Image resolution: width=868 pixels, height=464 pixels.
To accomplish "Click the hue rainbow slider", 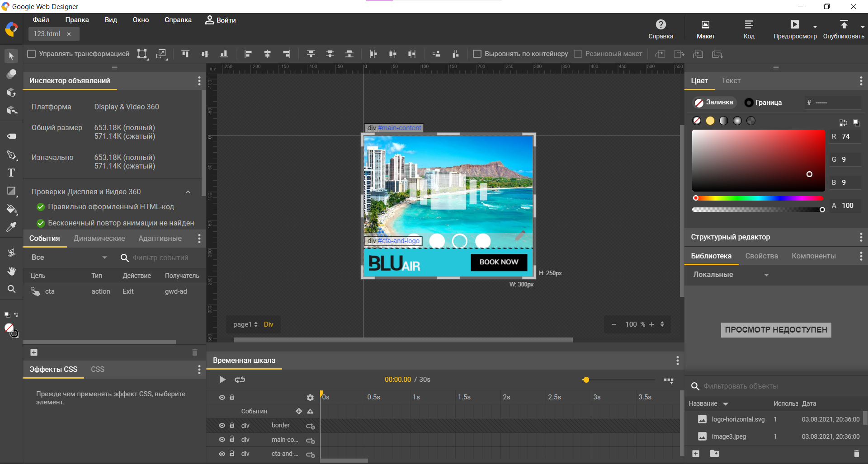I will pyautogui.click(x=758, y=198).
